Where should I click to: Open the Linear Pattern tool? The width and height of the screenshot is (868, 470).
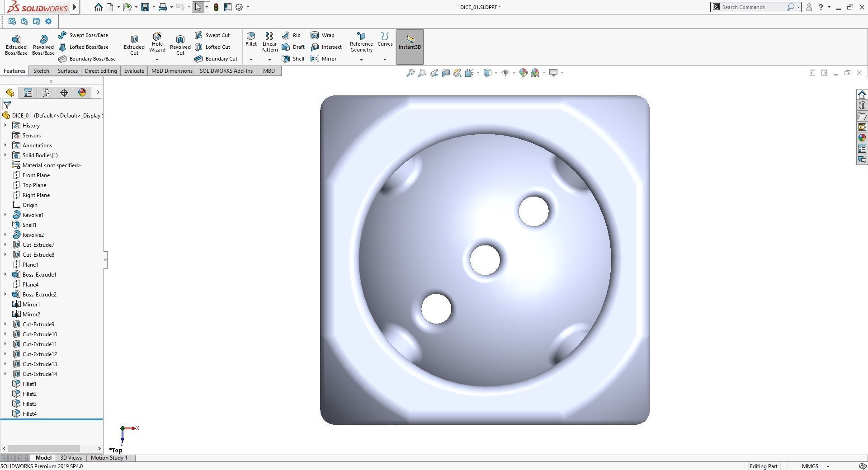269,42
